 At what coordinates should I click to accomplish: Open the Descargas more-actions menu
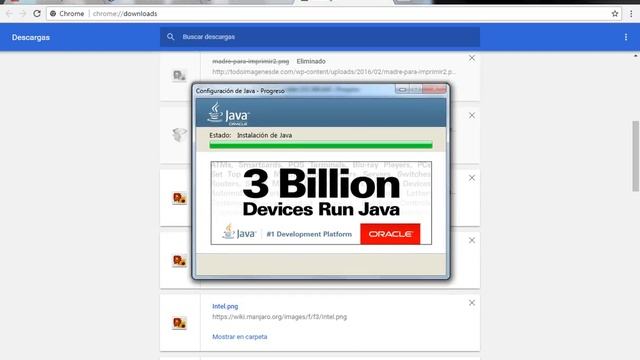pyautogui.click(x=626, y=37)
